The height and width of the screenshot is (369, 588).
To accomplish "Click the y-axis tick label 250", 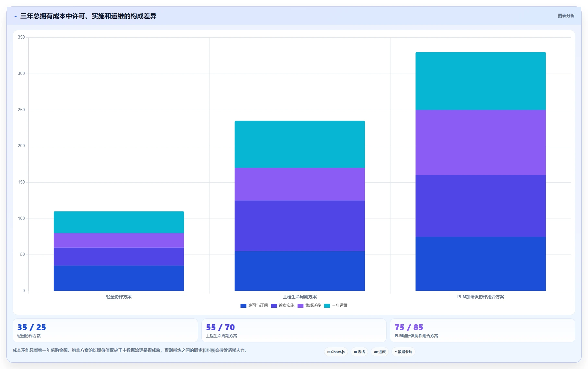I will point(21,110).
